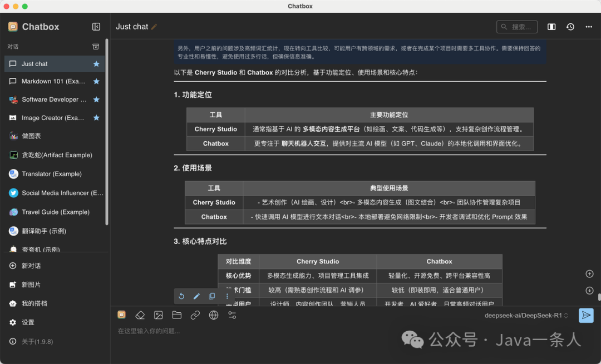Click the sidebar conversation list scrollbar
The height and width of the screenshot is (364, 601).
(106, 132)
